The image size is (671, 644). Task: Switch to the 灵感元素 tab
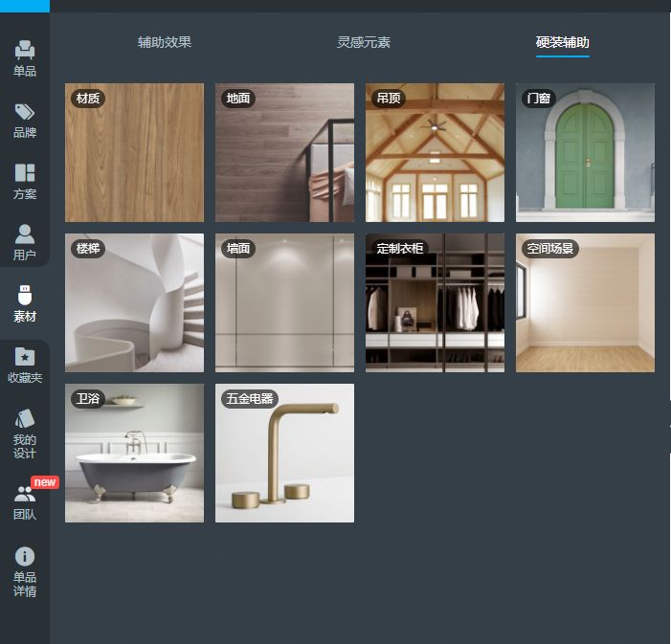(x=364, y=42)
